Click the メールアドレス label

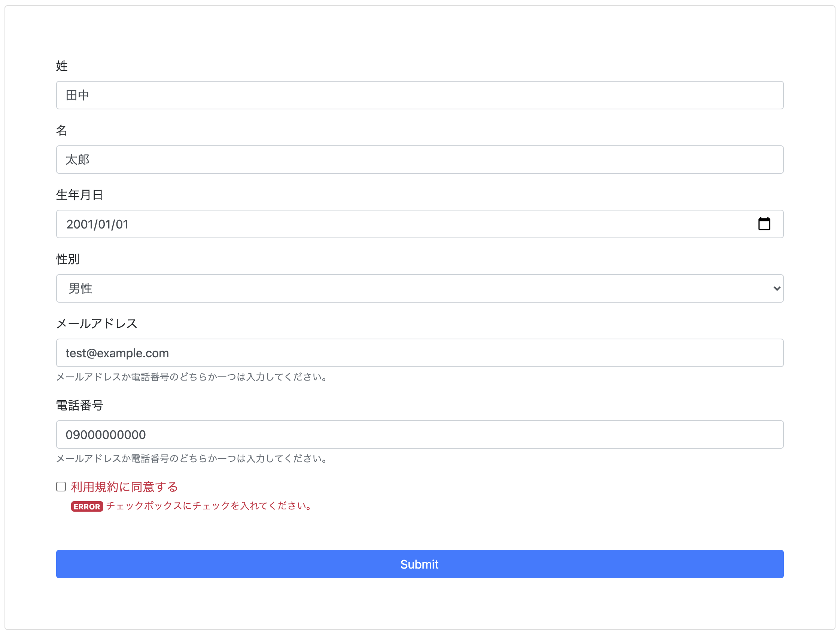click(97, 323)
